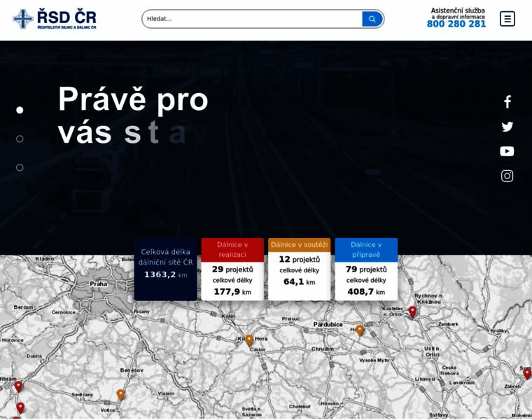Open the Facebook page icon
Screen dimensions: 532x420
(x=507, y=102)
